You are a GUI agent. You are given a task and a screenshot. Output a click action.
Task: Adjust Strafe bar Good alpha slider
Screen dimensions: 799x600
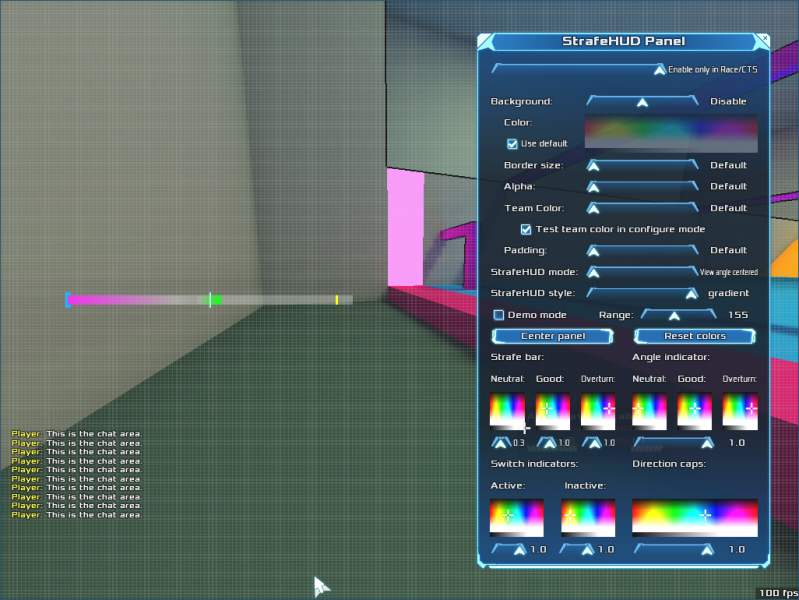click(x=547, y=442)
